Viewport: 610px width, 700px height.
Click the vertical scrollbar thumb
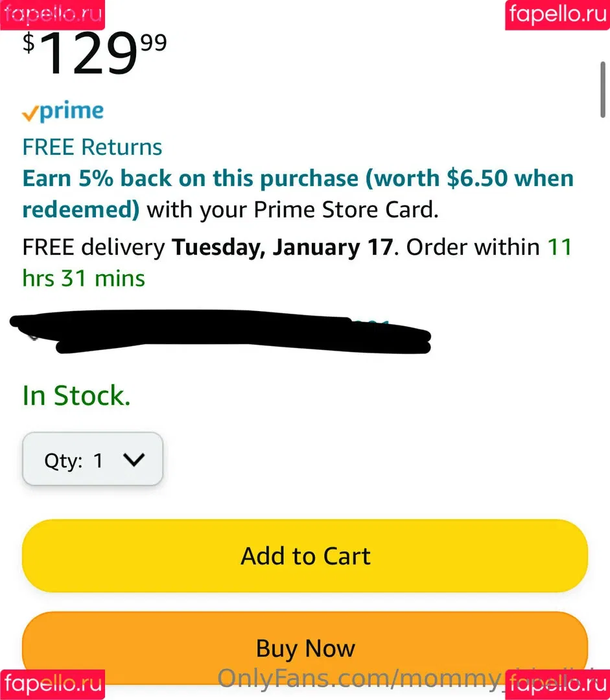[603, 89]
